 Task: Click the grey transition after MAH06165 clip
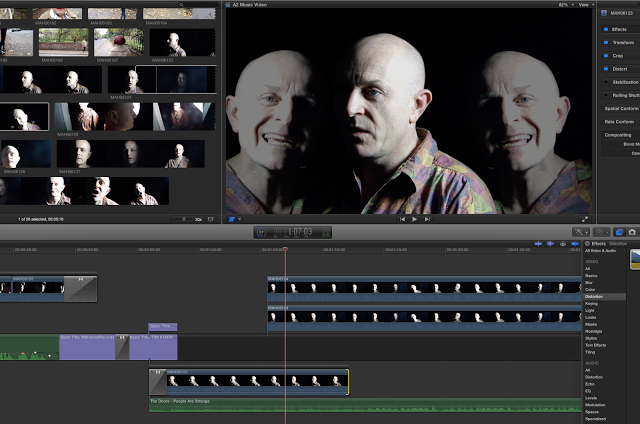coord(81,289)
